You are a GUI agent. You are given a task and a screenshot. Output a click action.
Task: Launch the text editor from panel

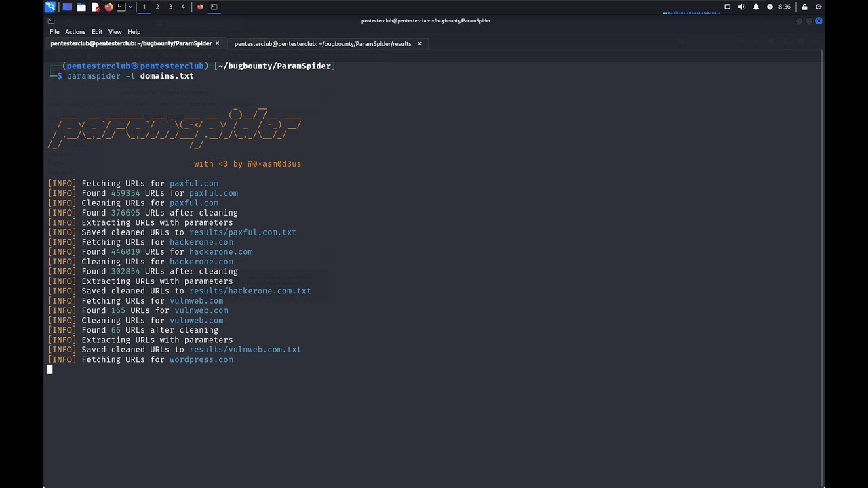[x=95, y=7]
